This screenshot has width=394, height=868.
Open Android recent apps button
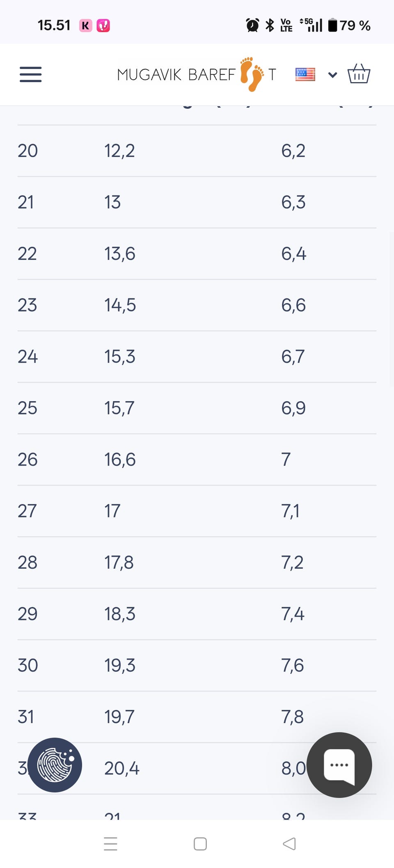[x=110, y=844]
